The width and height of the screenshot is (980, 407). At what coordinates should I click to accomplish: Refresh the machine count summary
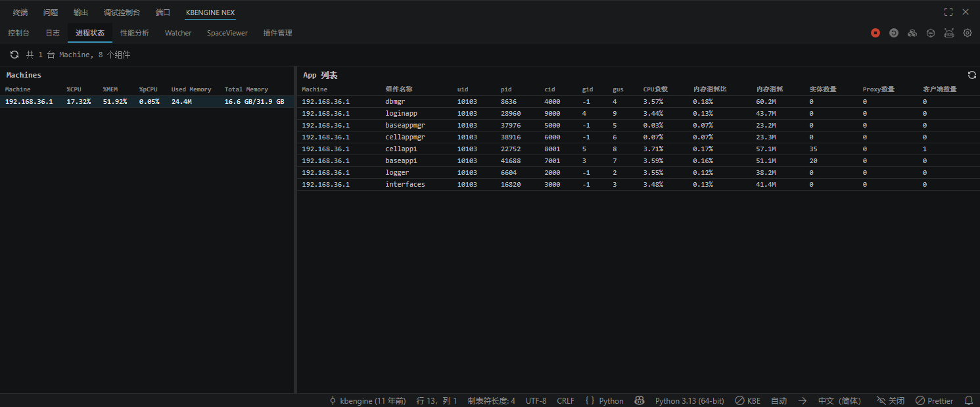pyautogui.click(x=14, y=55)
